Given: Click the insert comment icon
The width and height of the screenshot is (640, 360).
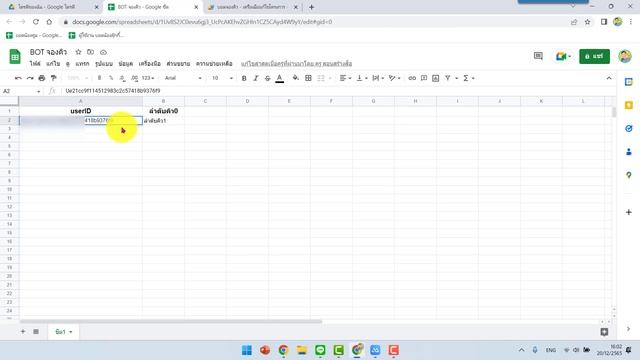Looking at the screenshot, I should (x=424, y=78).
